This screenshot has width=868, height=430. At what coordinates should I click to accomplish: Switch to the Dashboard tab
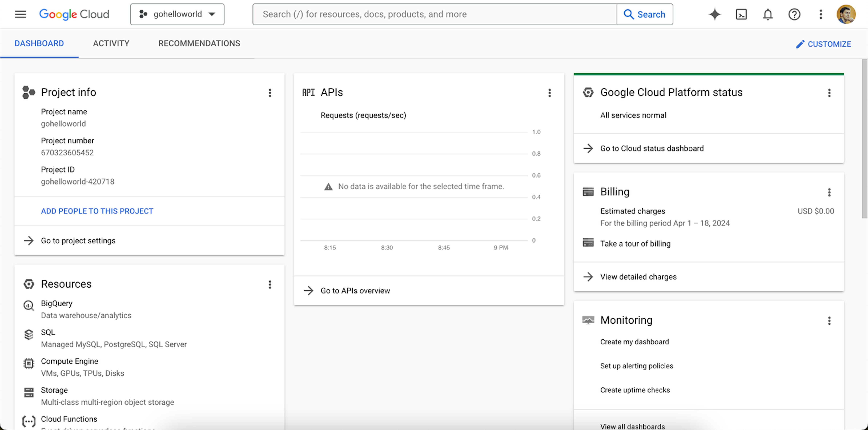tap(39, 43)
